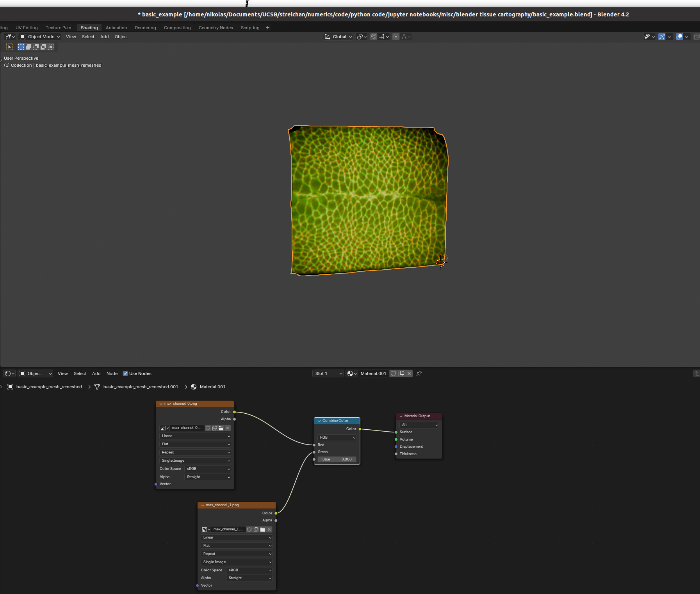Image resolution: width=700 pixels, height=594 pixels.
Task: Pin the node editor to Material.001
Action: click(x=419, y=373)
